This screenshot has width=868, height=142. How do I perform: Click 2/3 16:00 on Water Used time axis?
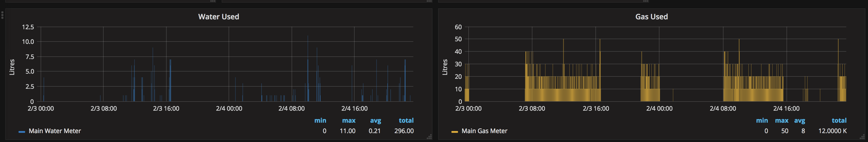click(x=166, y=109)
